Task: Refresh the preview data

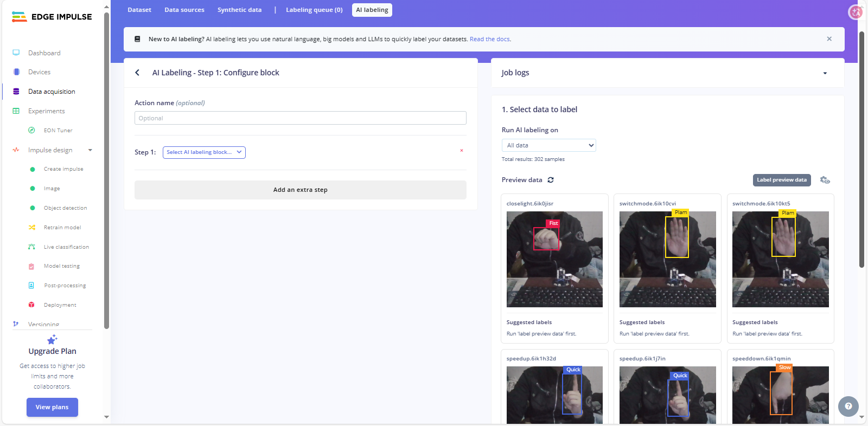Action: click(551, 180)
